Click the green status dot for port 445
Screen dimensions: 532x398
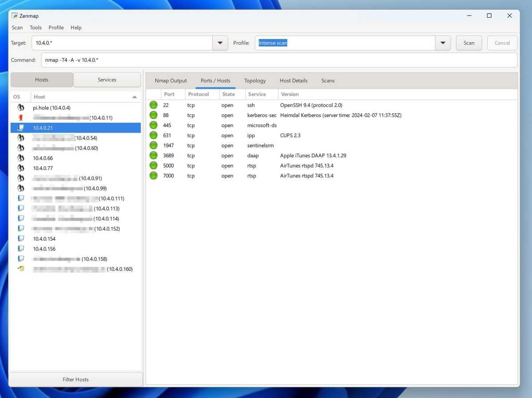click(x=153, y=125)
